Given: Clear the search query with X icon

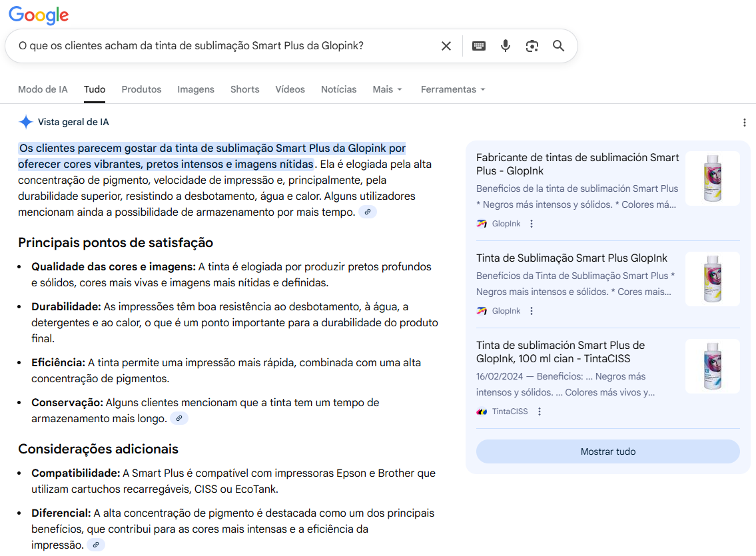Looking at the screenshot, I should pyautogui.click(x=446, y=46).
